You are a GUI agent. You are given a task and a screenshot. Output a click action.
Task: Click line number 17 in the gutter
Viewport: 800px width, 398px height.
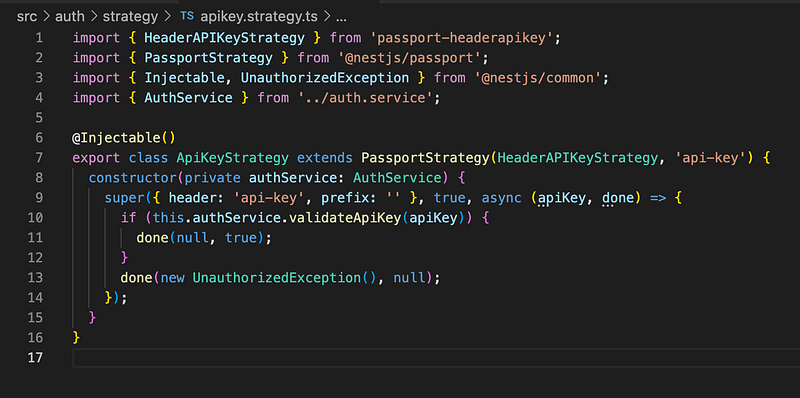point(35,357)
